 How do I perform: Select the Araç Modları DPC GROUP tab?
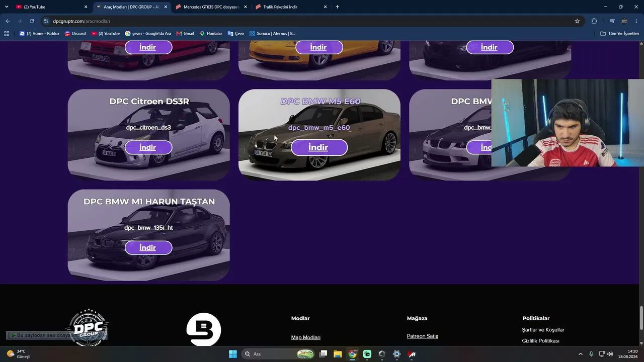[131, 7]
